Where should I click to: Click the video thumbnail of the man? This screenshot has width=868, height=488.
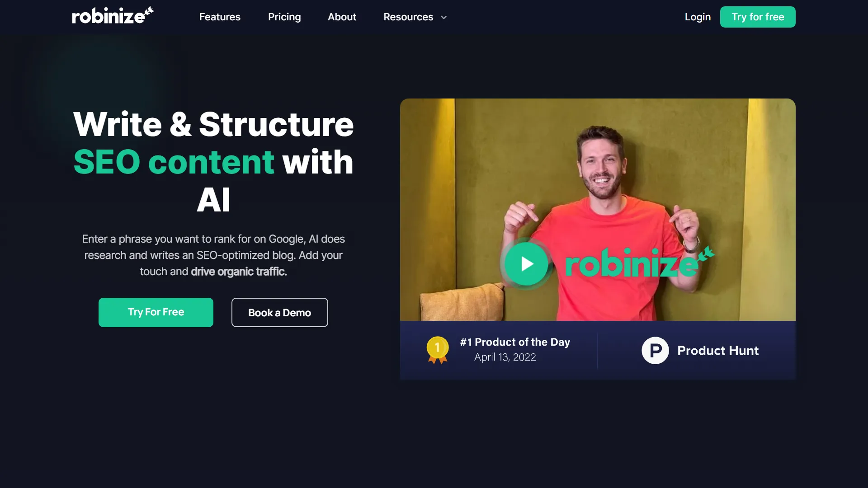point(598,210)
